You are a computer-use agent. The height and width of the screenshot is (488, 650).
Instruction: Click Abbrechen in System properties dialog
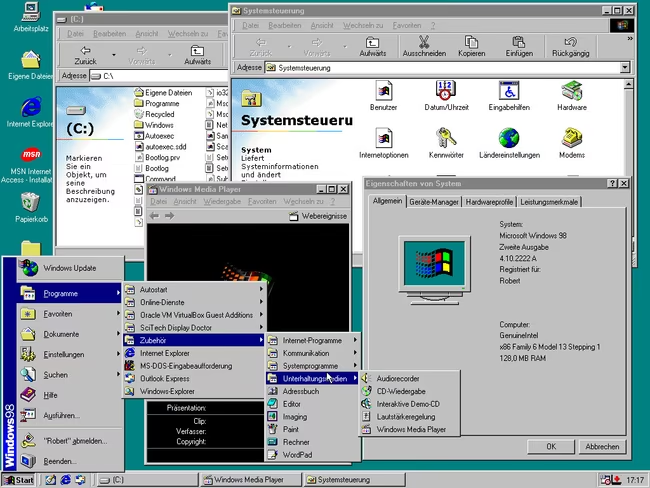[x=602, y=447]
